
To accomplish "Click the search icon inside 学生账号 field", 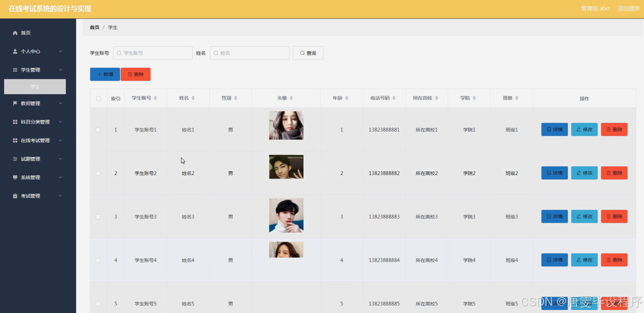I will click(119, 53).
